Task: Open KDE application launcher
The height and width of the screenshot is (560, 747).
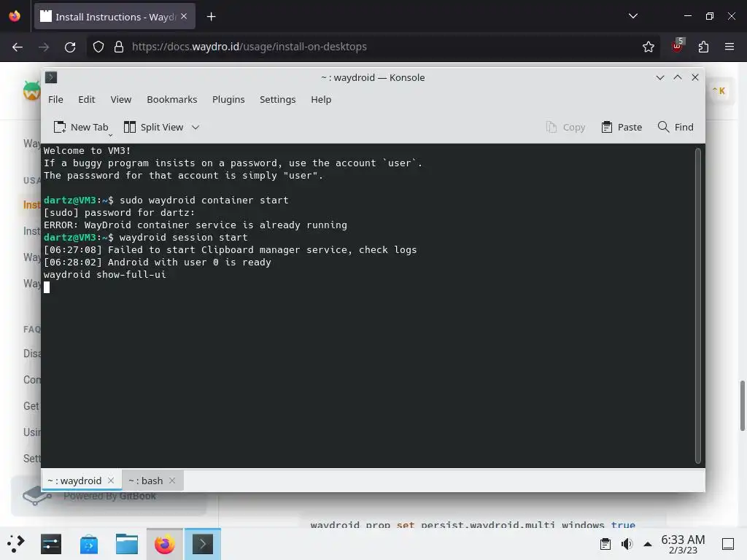Action: click(x=15, y=544)
